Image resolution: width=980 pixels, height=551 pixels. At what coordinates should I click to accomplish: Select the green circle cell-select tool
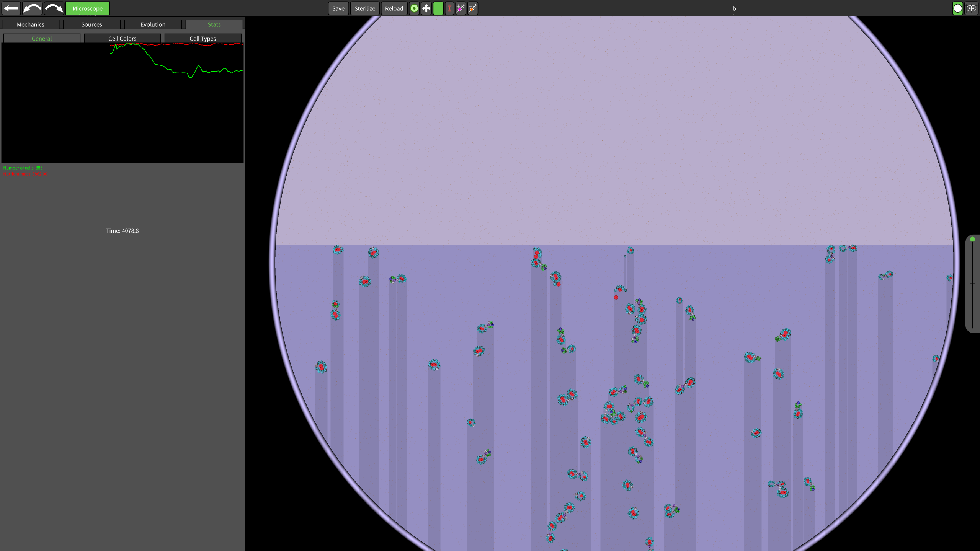(414, 8)
